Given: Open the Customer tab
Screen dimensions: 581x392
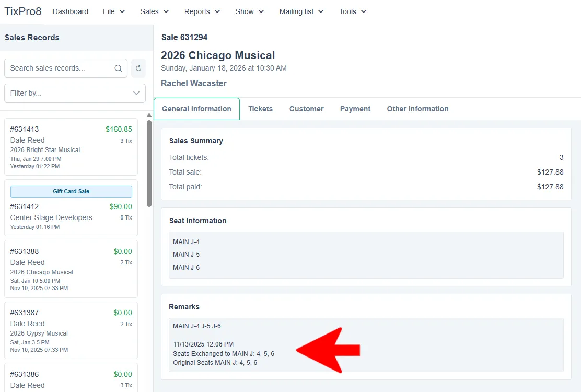Looking at the screenshot, I should coord(306,109).
